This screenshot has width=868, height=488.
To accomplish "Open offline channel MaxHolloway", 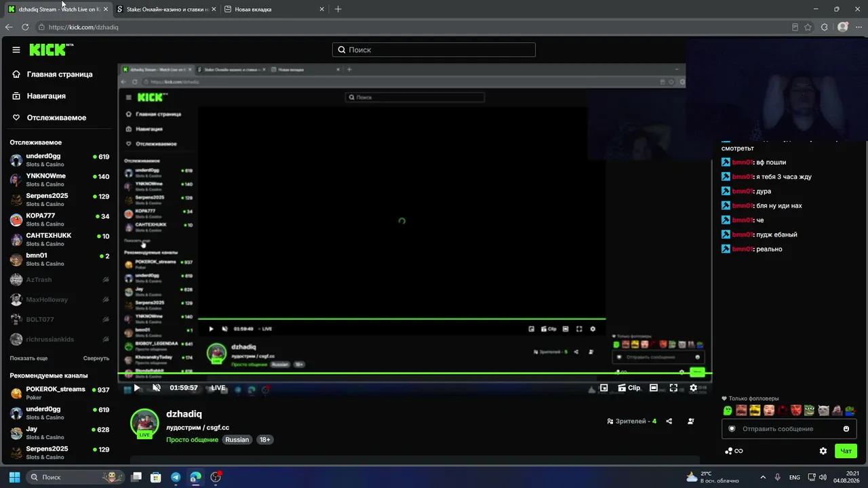I will [60, 300].
